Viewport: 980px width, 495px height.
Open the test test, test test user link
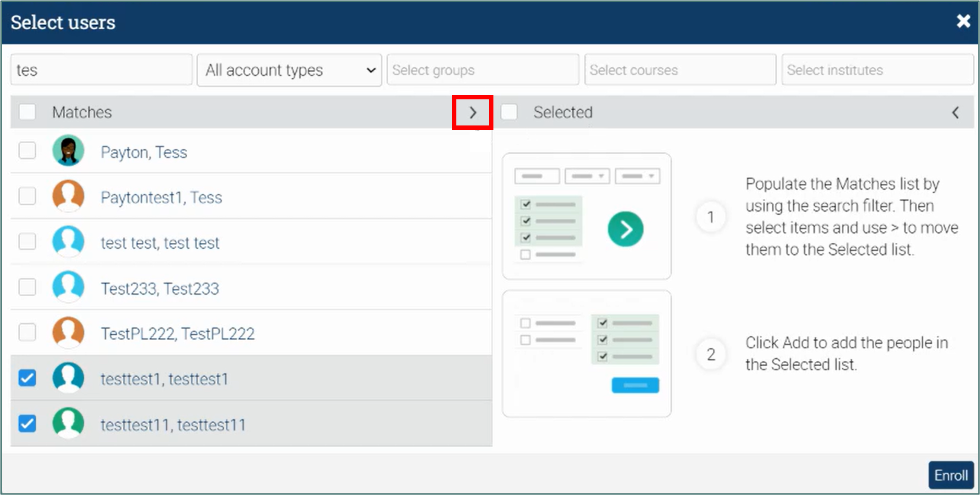pos(160,243)
